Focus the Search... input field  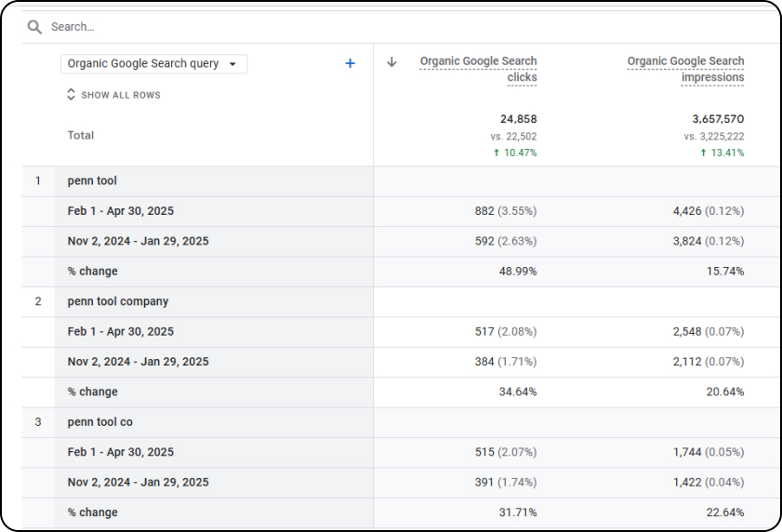[x=399, y=27]
